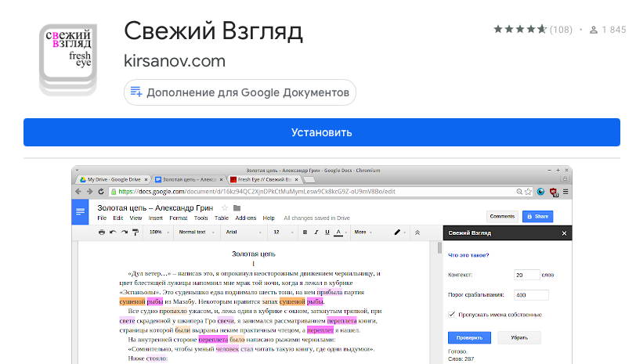Open the star rating with 108 reviews

[533, 30]
